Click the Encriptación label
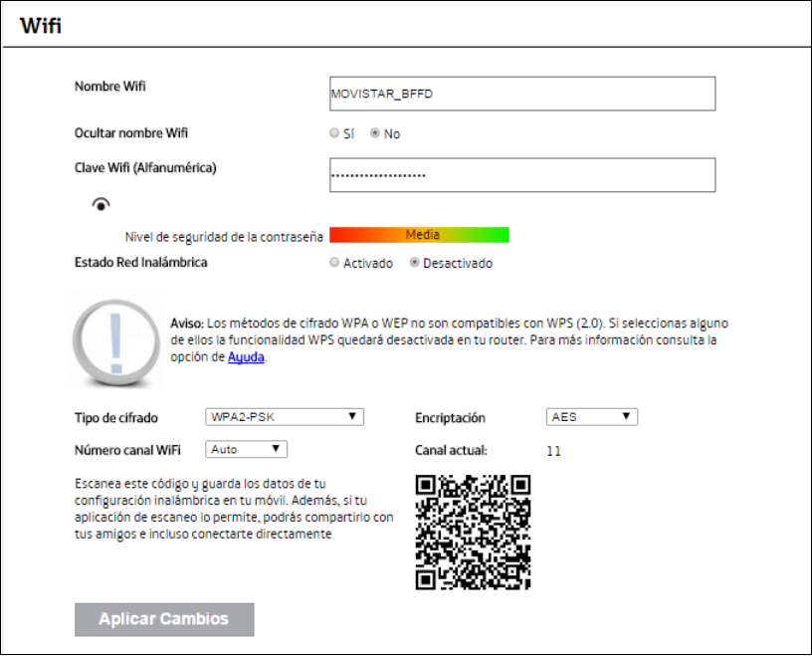 click(x=450, y=418)
